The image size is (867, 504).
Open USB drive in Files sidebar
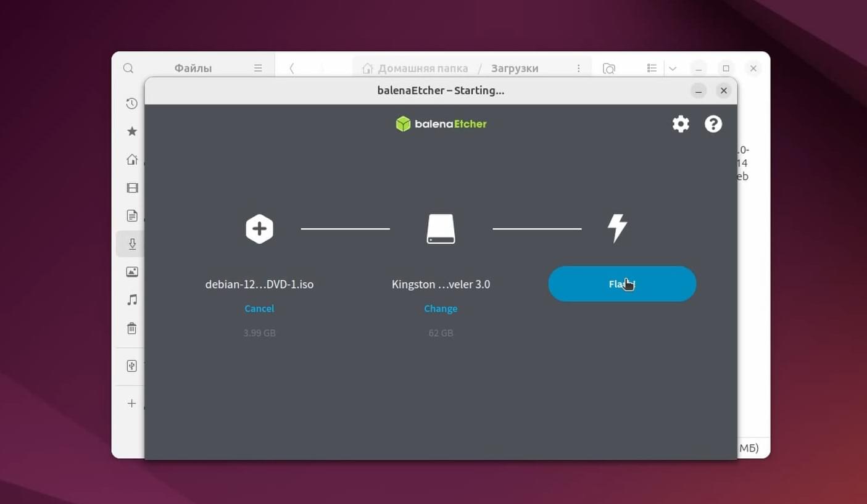point(131,366)
